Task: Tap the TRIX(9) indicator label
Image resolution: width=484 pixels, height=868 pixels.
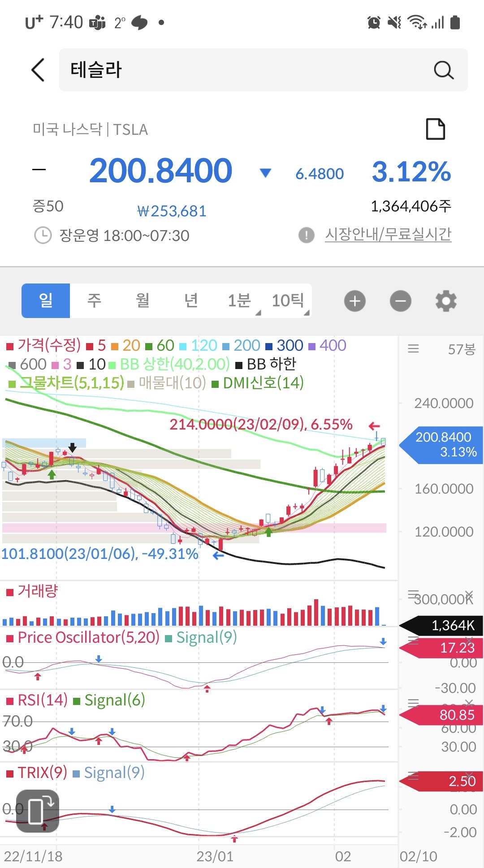Action: 37,773
